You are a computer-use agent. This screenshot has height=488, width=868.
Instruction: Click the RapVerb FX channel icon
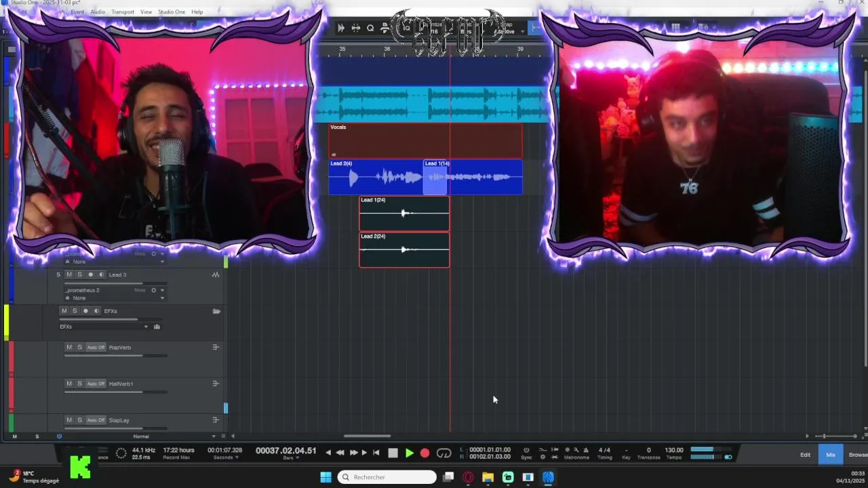[216, 347]
